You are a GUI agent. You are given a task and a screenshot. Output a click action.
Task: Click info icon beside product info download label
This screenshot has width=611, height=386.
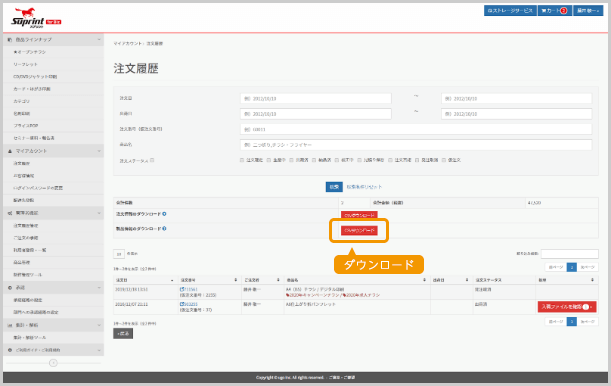pyautogui.click(x=164, y=229)
